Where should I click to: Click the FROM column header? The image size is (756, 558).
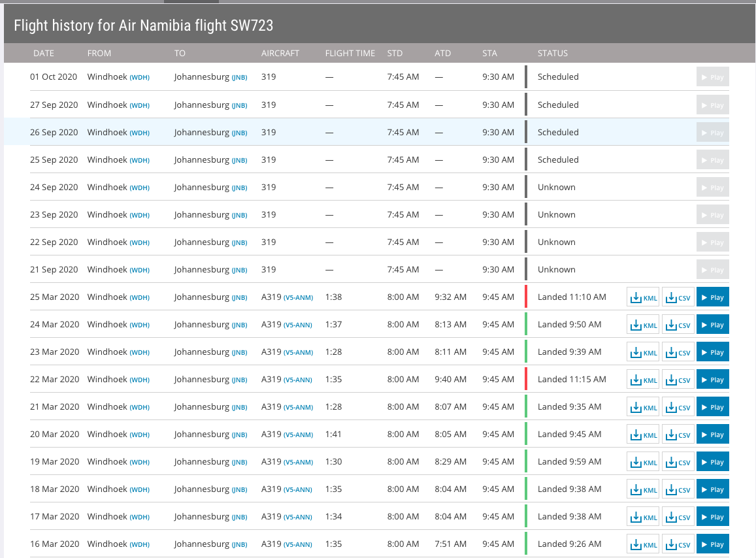pos(99,54)
